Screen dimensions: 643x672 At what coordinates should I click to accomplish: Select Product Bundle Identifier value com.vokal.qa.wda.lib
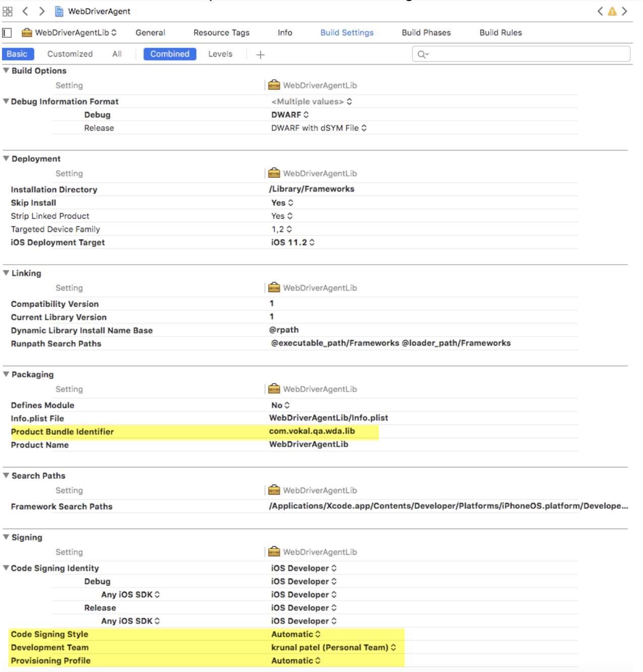click(312, 431)
